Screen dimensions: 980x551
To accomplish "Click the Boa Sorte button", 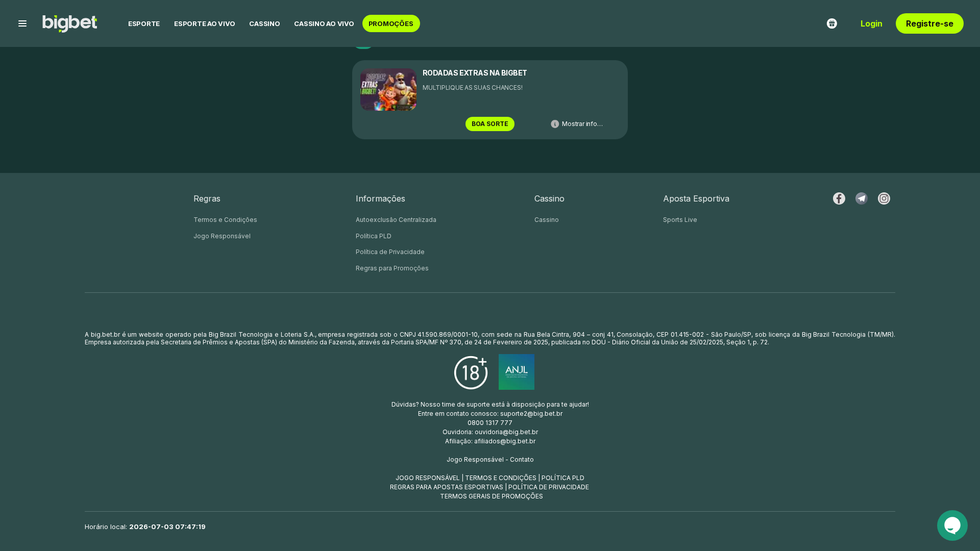I will click(x=490, y=124).
